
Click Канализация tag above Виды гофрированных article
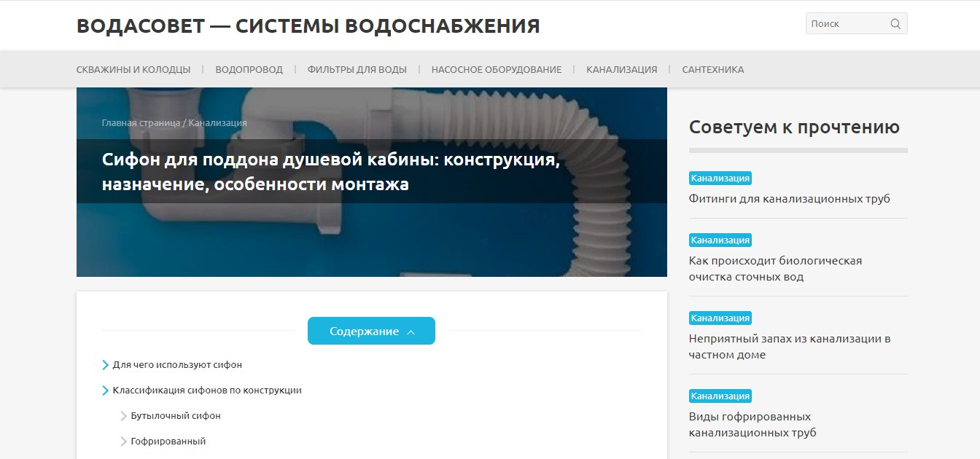pos(720,396)
